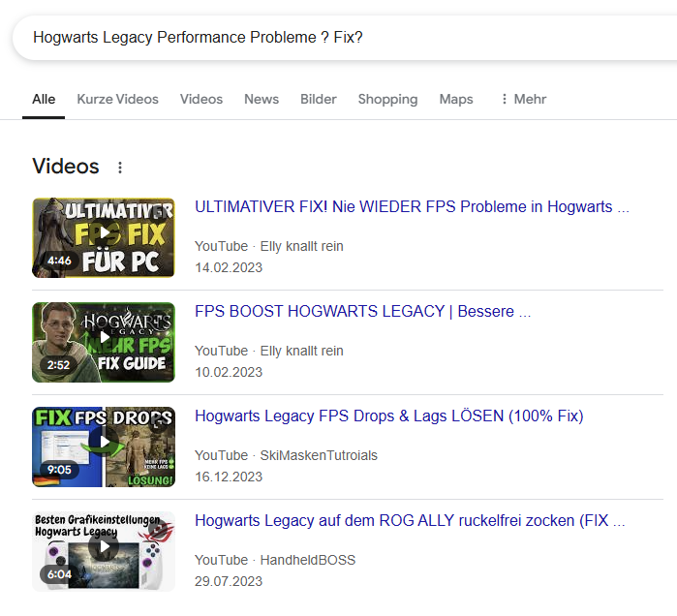Click the date 29.07.2023
The height and width of the screenshot is (616, 677).
(229, 581)
